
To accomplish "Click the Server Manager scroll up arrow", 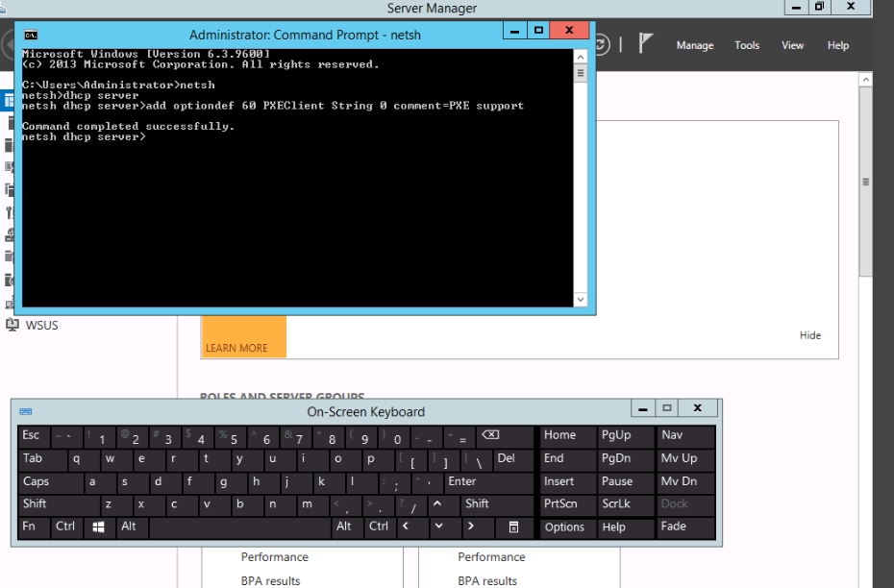I will click(x=865, y=80).
